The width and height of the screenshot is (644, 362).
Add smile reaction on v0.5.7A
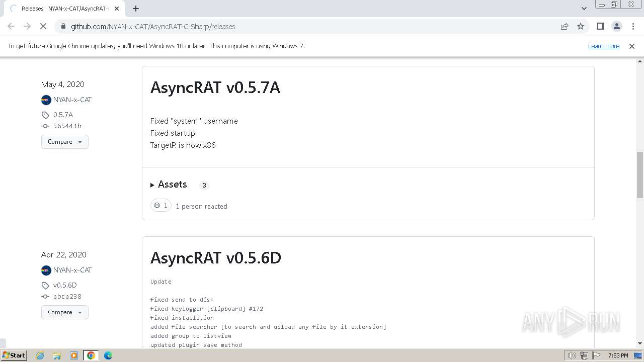[161, 206]
